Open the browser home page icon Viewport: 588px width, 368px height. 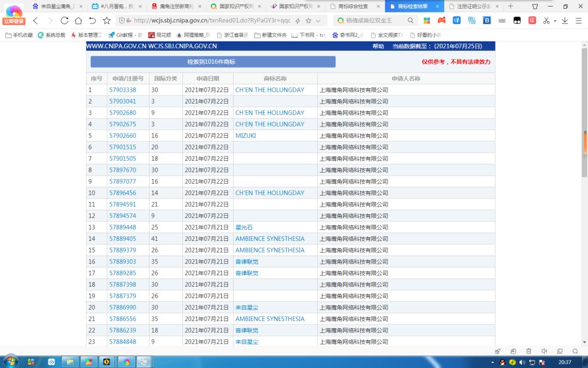click(78, 21)
